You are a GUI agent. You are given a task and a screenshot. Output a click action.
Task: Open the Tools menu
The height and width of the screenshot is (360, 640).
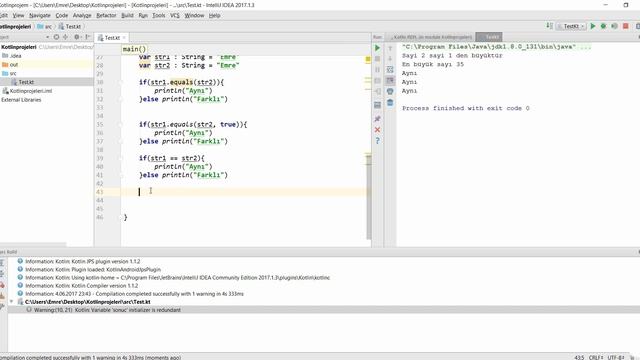159,16
